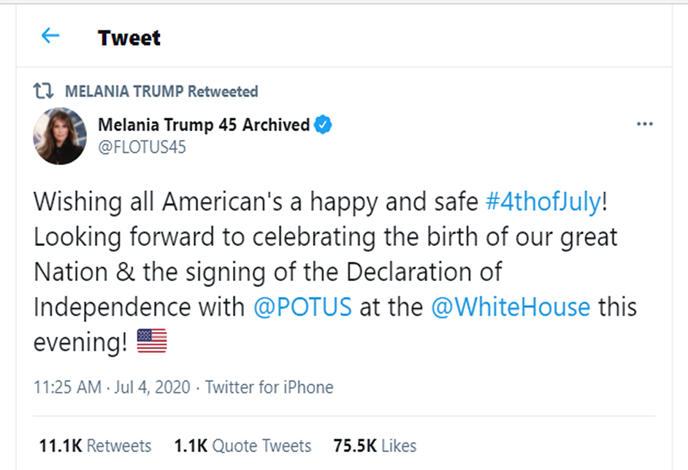Open the "MELANIA TRUMP Retweeted" link
This screenshot has width=688, height=470.
(x=161, y=91)
